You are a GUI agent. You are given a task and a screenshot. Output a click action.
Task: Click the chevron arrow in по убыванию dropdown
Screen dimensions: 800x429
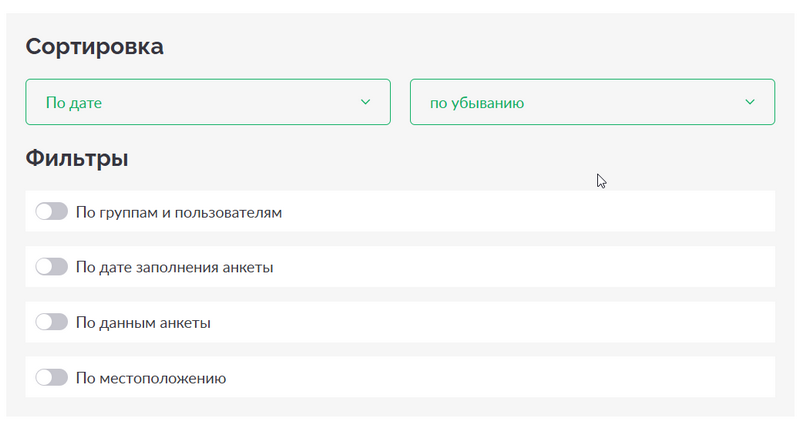pyautogui.click(x=749, y=102)
